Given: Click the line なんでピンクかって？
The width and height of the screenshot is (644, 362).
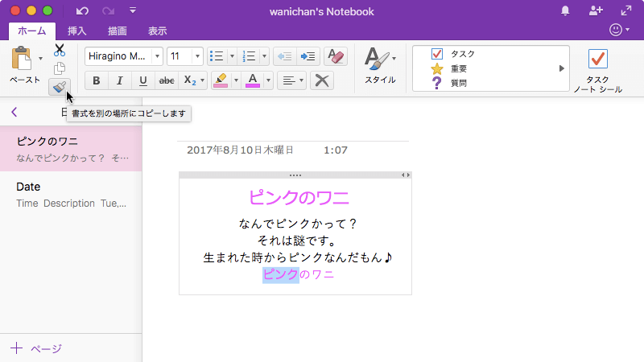Looking at the screenshot, I should [298, 224].
